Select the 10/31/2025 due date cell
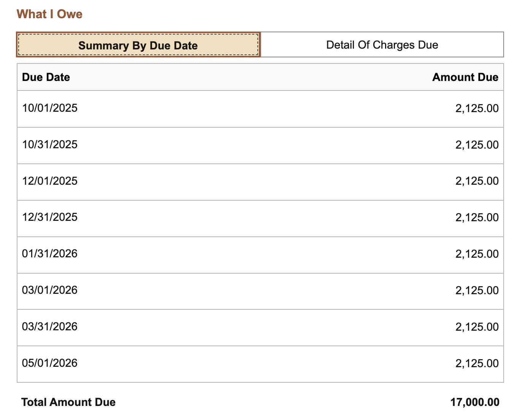The image size is (520, 420). click(50, 144)
